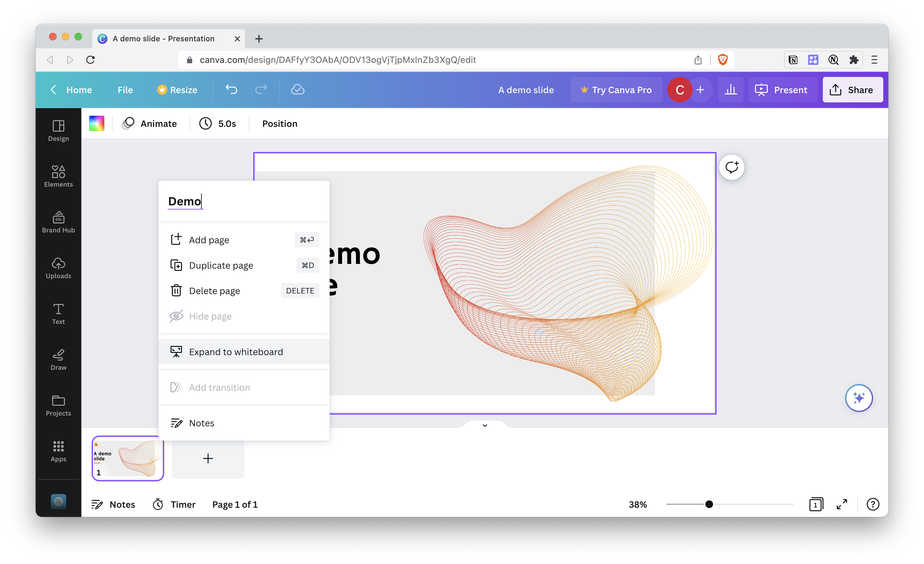Click the cloud save status icon
Screen dimensions: 924x564
point(298,90)
